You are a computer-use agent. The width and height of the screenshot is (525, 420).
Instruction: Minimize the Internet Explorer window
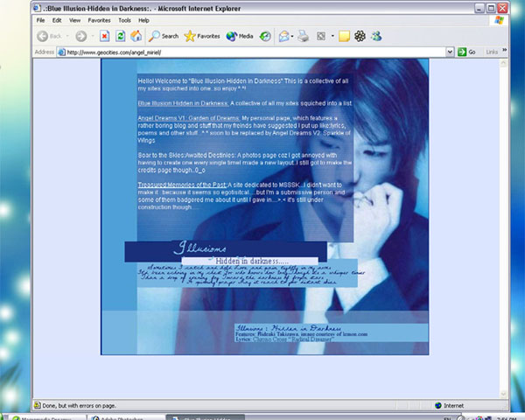[x=479, y=9]
